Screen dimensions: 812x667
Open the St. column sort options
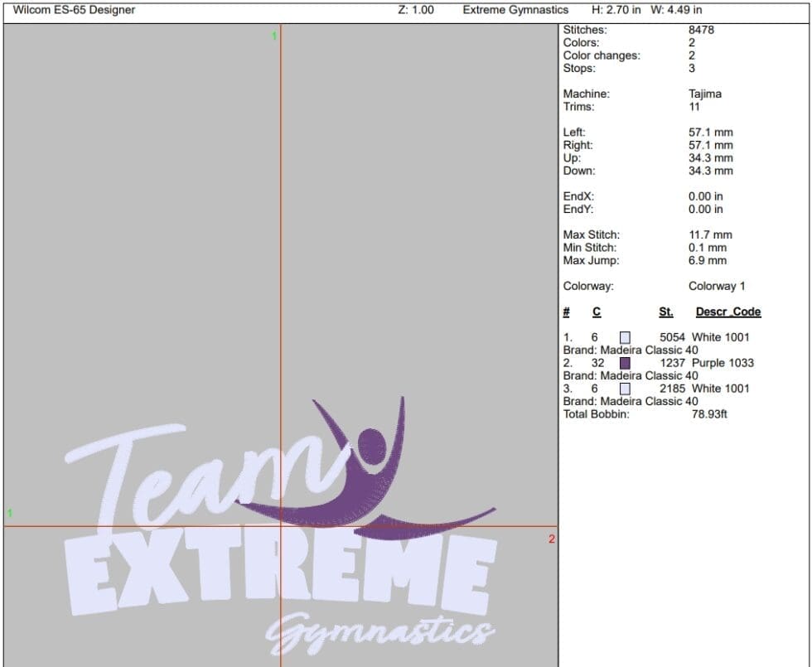[x=666, y=312]
